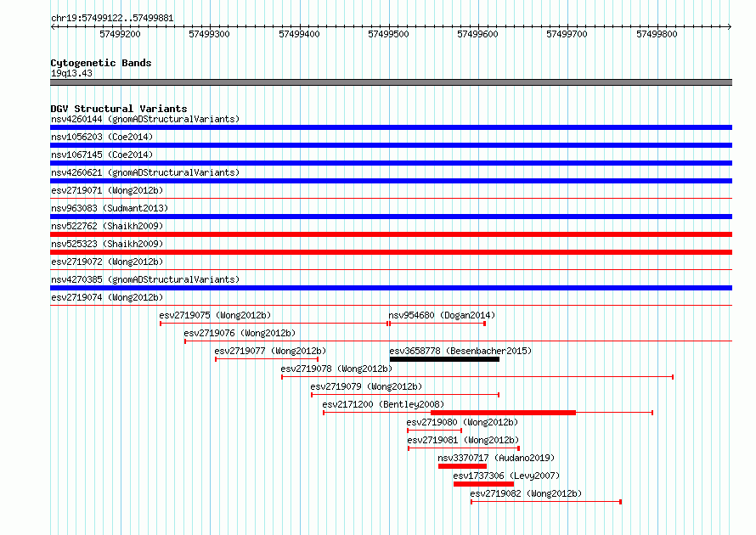Open esv2719071 (Wong2012b) variant label

click(x=107, y=190)
